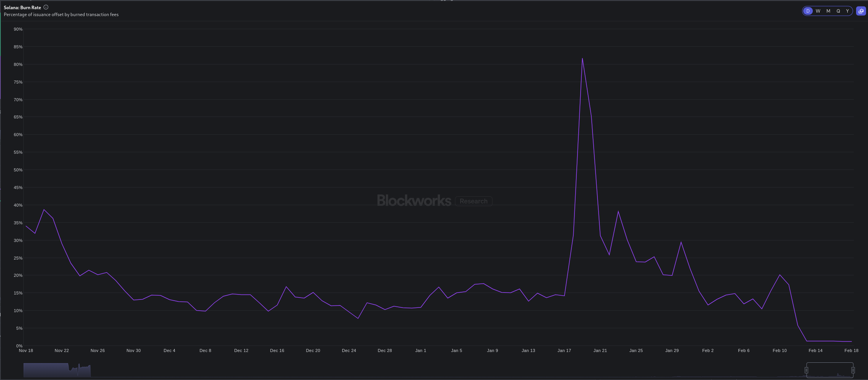The image size is (868, 380).
Task: Click inside the selected range navigator window
Action: [x=830, y=370]
